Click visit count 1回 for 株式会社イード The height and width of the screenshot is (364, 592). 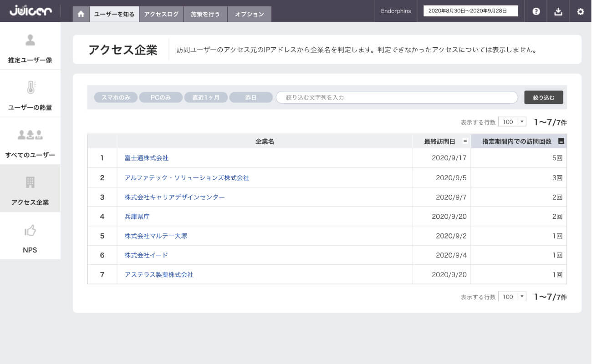click(x=557, y=255)
